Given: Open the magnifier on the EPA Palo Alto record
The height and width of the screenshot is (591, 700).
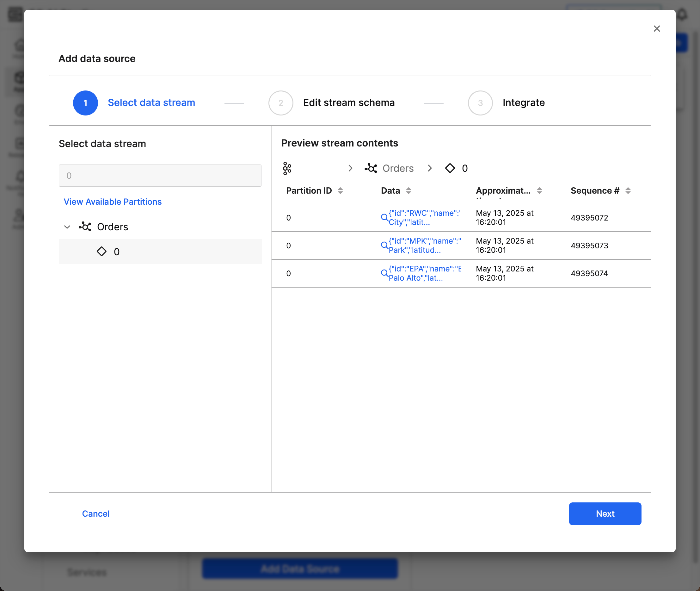Looking at the screenshot, I should (384, 273).
